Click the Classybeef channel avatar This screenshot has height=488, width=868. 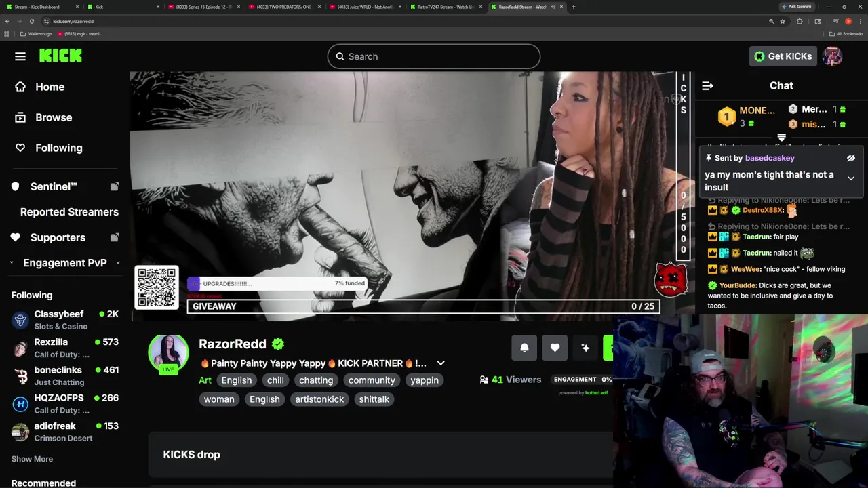[x=21, y=320]
